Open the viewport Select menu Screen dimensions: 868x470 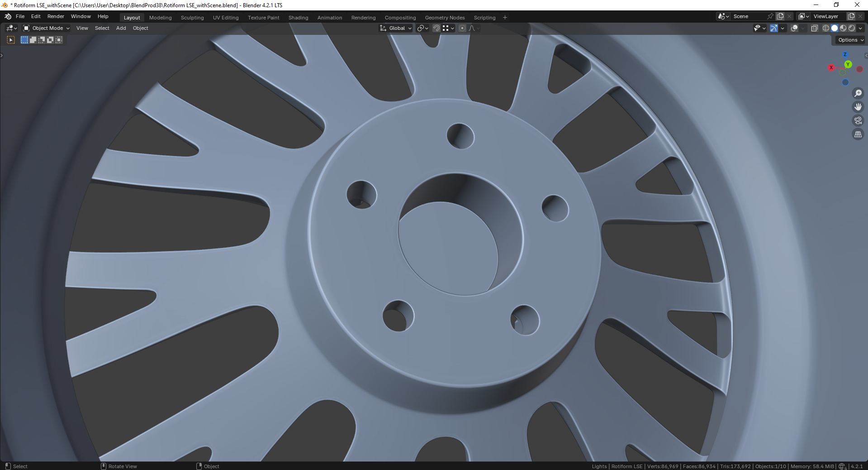pyautogui.click(x=102, y=28)
